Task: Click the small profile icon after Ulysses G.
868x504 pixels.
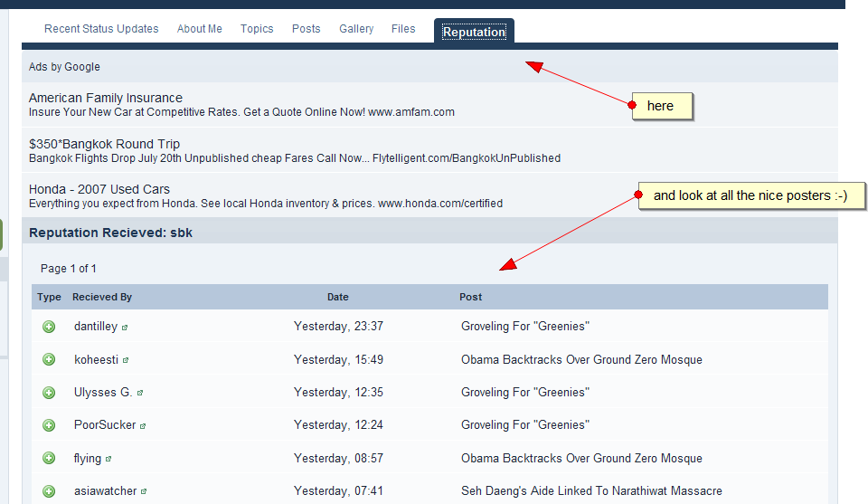Action: 140,394
